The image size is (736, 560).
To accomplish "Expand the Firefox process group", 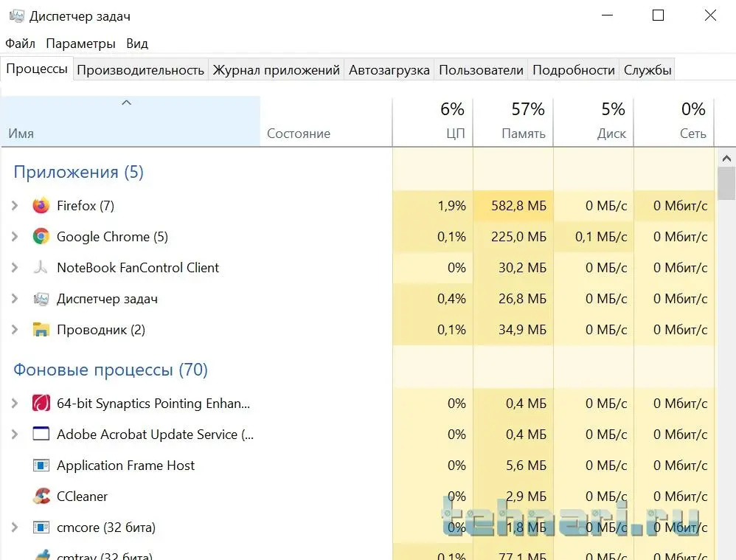I will (15, 206).
